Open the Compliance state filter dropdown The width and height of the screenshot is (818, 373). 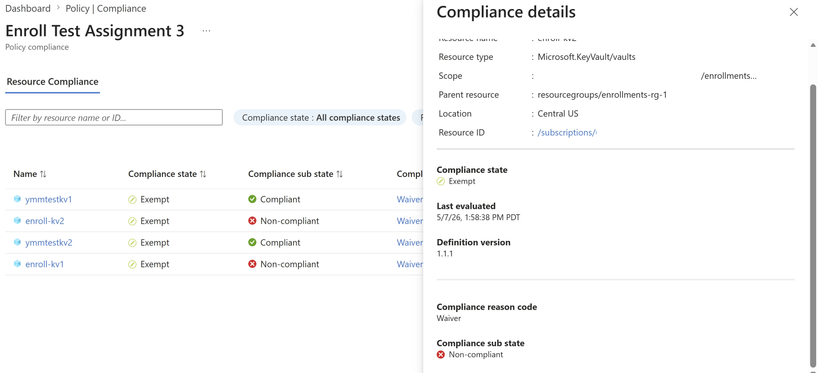(x=320, y=117)
